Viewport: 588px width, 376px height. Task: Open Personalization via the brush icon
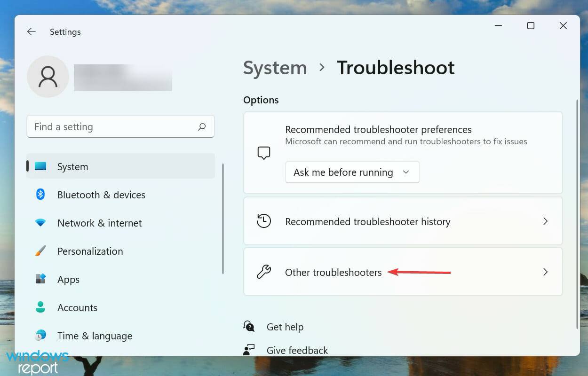40,251
